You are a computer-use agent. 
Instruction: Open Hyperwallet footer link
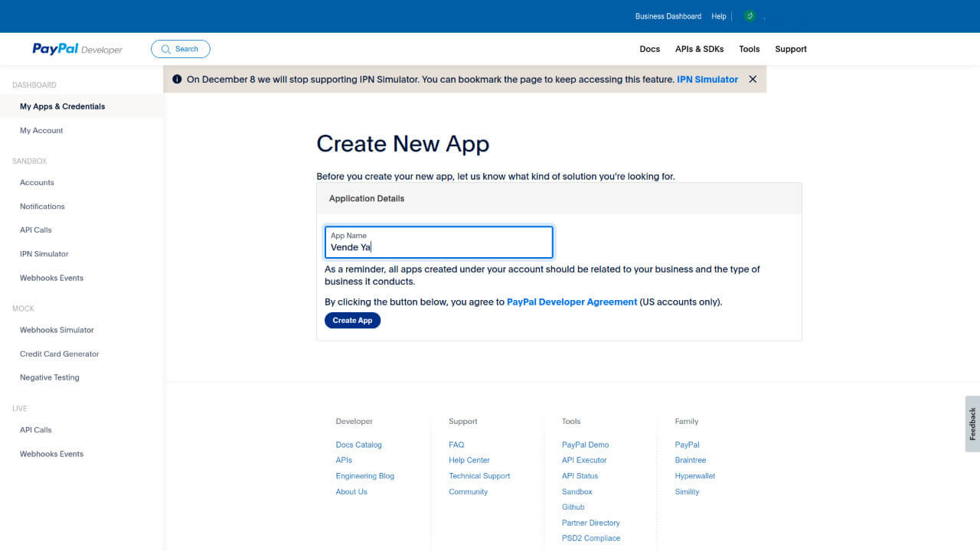pyautogui.click(x=695, y=476)
